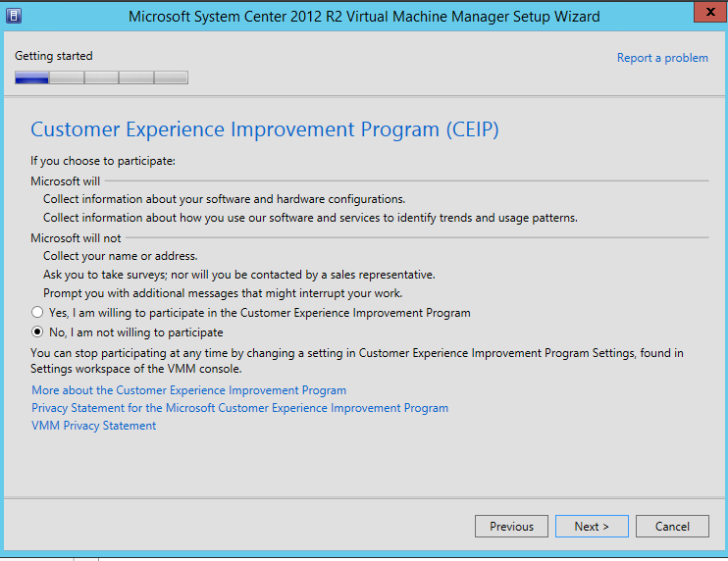Open More about the Customer Experience Improvement Program
Screen dimensions: 728x561
(188, 390)
